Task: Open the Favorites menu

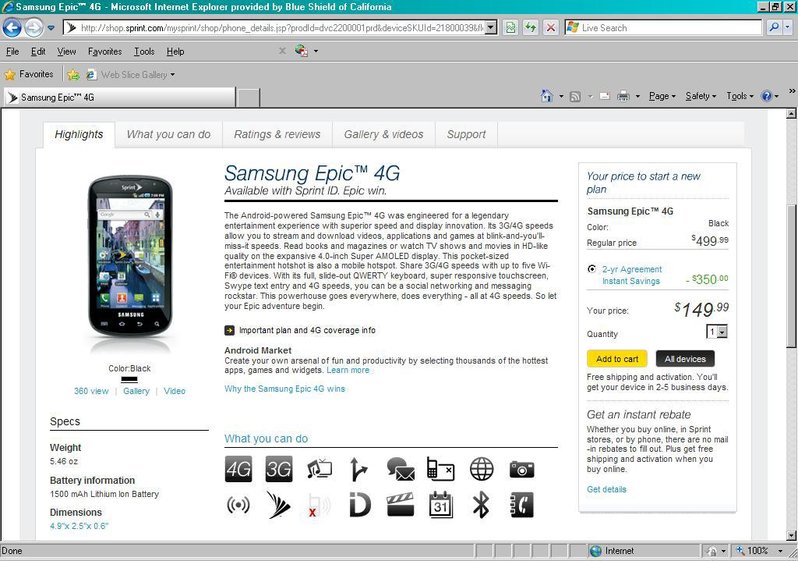Action: pos(105,51)
